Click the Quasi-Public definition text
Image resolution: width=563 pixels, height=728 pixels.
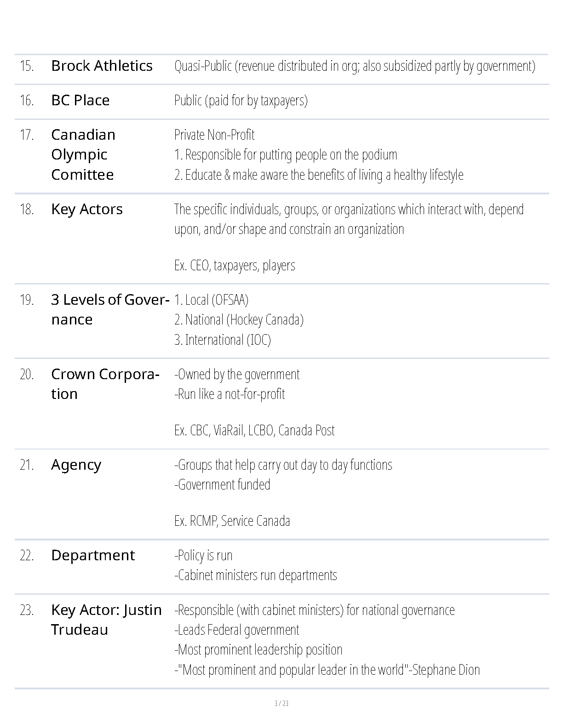coord(355,66)
